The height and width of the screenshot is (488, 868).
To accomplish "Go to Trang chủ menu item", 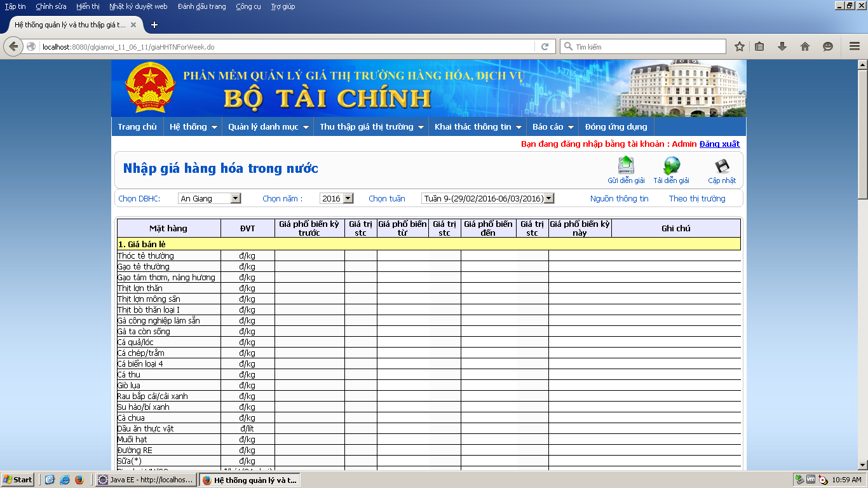I will tap(137, 126).
